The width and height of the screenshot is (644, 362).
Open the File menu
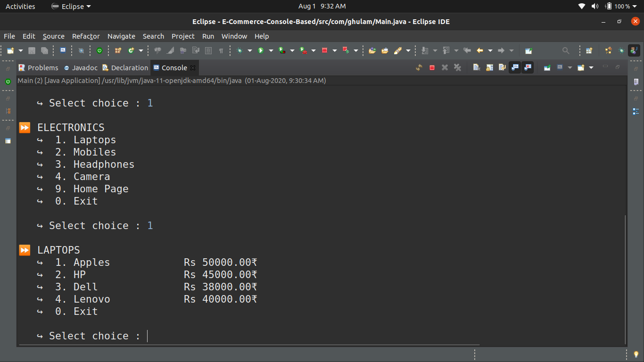point(9,36)
